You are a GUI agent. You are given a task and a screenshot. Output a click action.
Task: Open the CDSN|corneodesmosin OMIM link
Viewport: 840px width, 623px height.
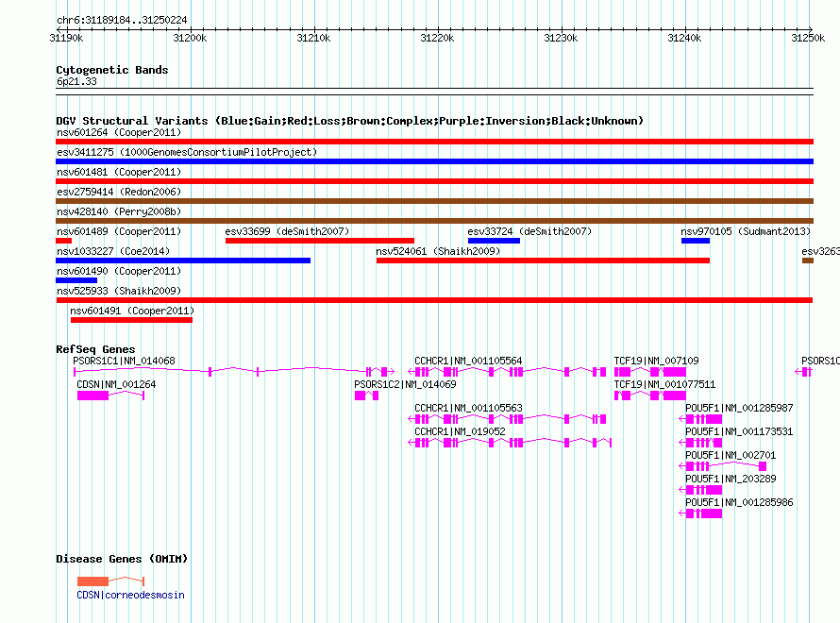coord(130,595)
